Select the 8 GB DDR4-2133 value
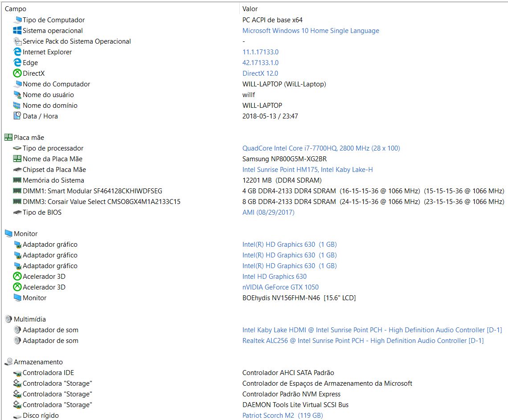This screenshot has width=508, height=420. pyautogui.click(x=373, y=201)
